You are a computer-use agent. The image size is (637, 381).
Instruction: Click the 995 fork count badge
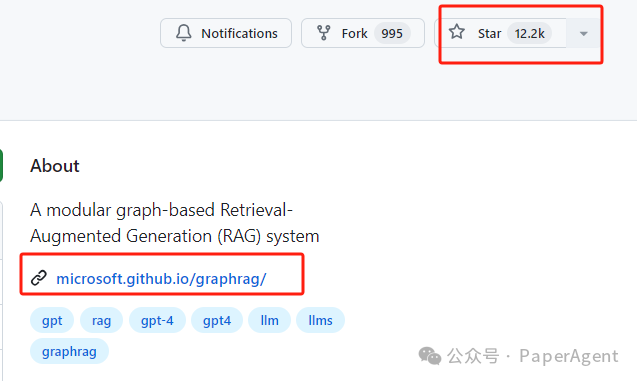[x=392, y=33]
